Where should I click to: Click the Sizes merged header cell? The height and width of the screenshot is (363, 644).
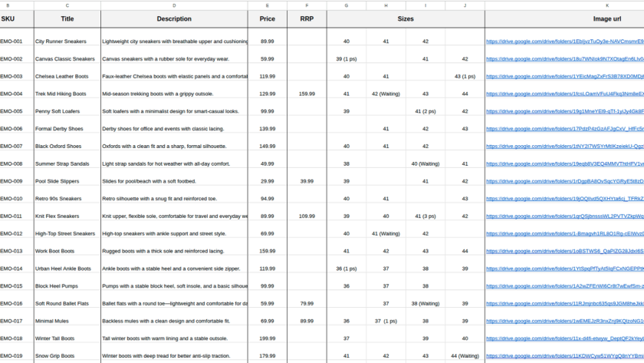pos(406,19)
